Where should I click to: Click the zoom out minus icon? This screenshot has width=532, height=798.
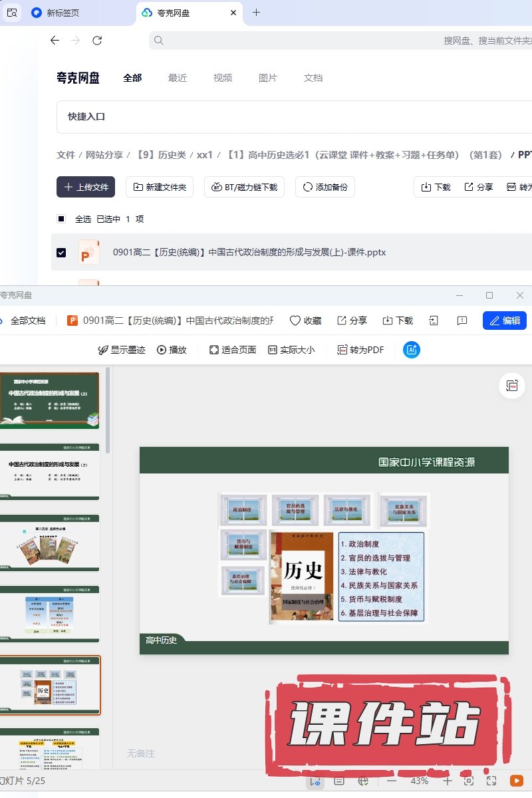[392, 781]
